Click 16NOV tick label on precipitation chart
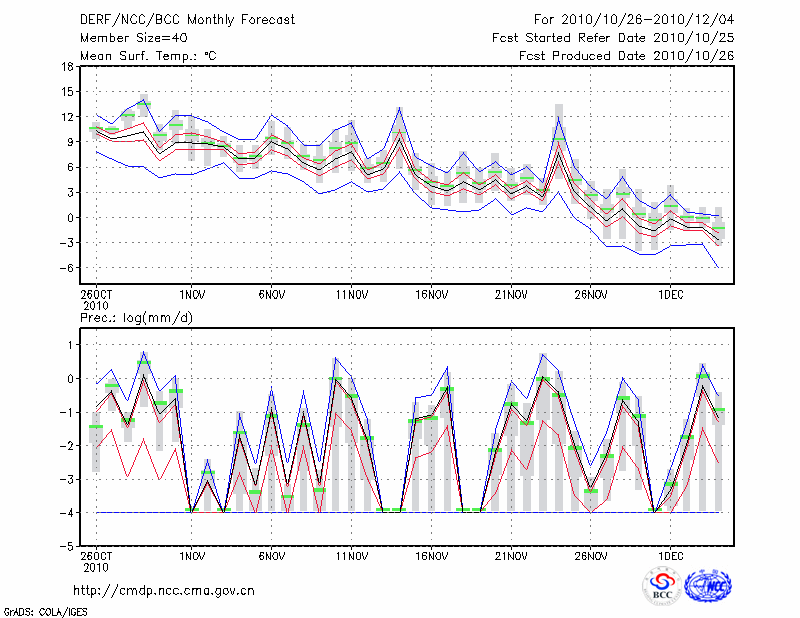 431,555
